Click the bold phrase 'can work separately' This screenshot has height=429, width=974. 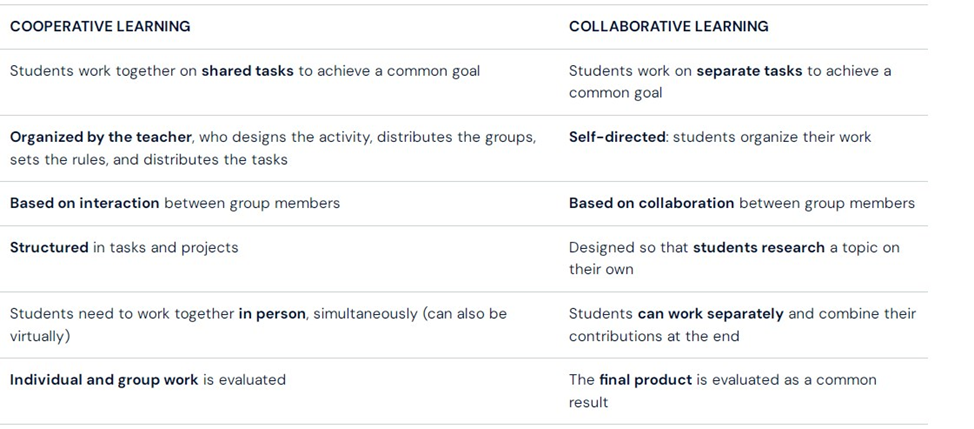point(711,314)
